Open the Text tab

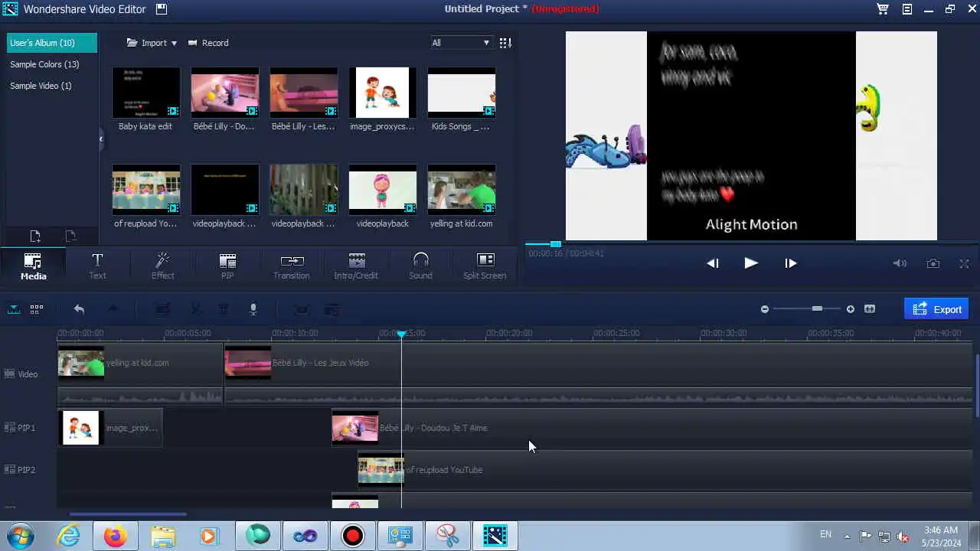(x=97, y=266)
